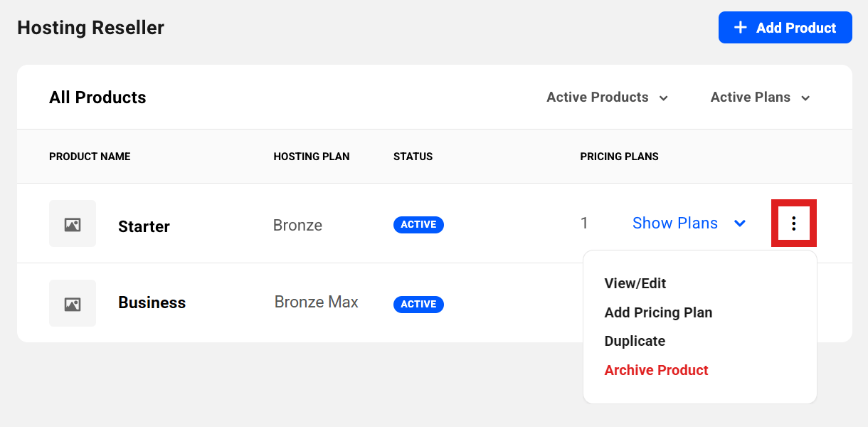
Task: Open the Active Plans filter dropdown
Action: 760,97
